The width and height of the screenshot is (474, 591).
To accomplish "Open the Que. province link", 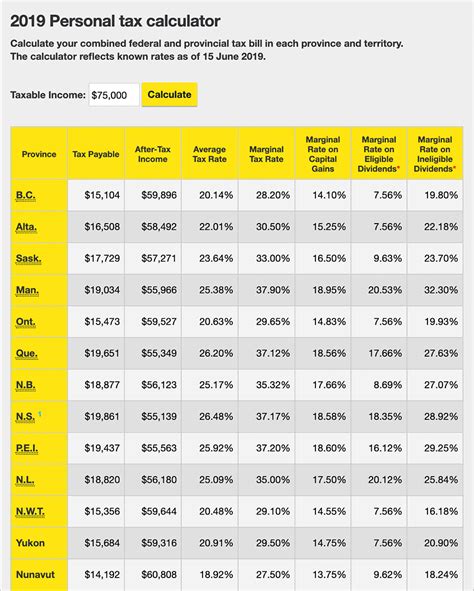I will [27, 354].
